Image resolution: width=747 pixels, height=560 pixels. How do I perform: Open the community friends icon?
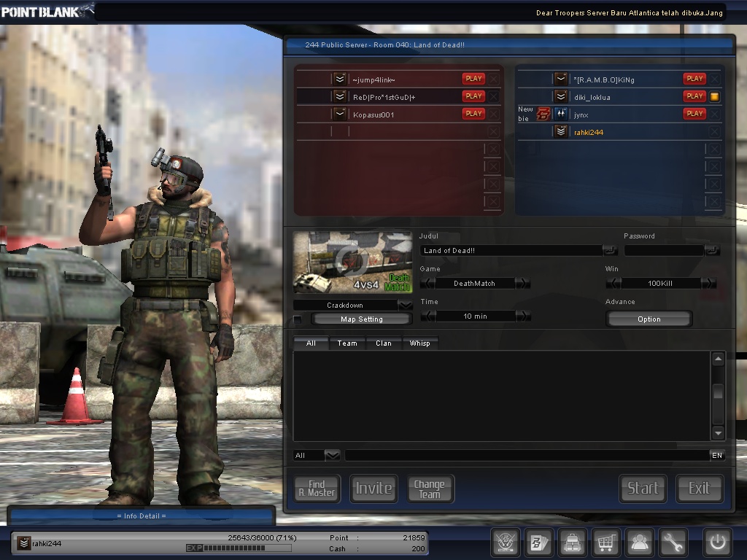click(639, 542)
